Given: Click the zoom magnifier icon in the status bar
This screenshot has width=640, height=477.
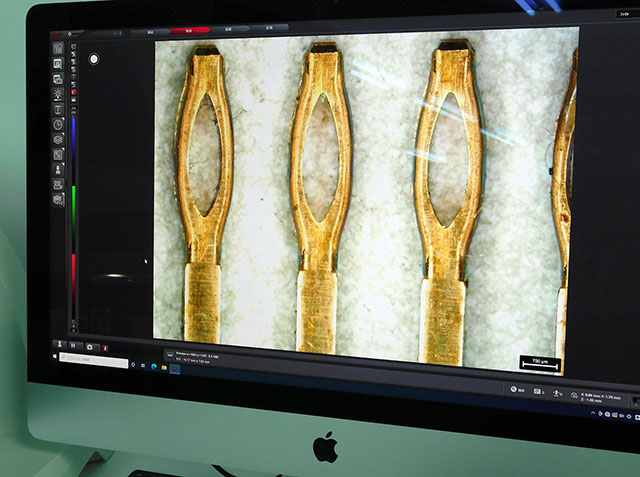Looking at the screenshot, I should pos(514,389).
